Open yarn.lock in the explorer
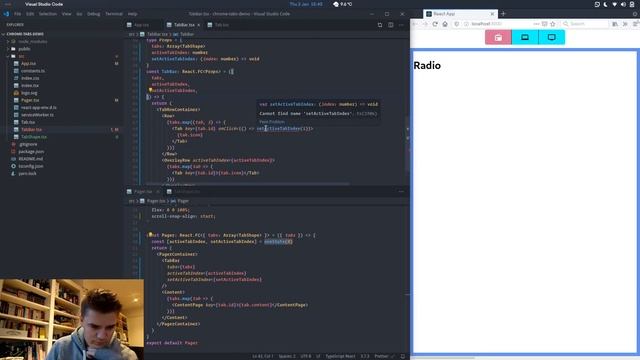640x360 pixels. [27, 174]
